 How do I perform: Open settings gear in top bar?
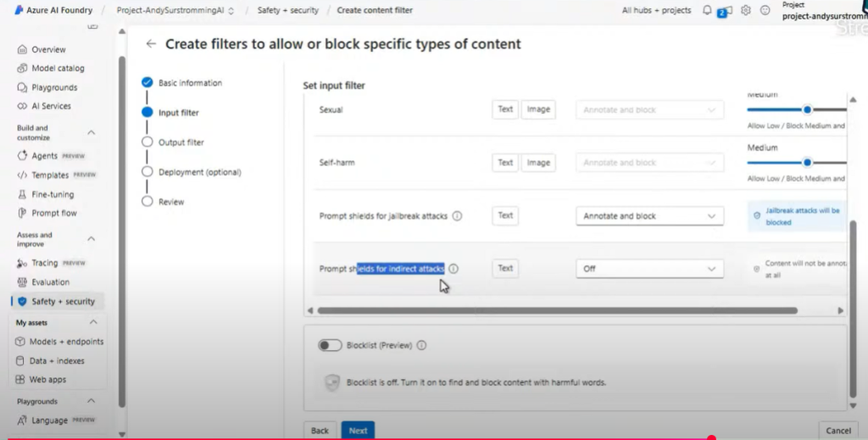tap(746, 10)
